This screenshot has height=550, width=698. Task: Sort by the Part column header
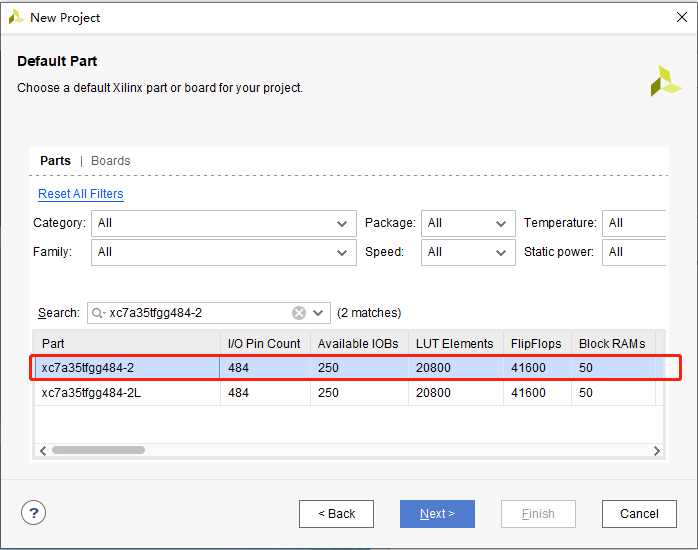pyautogui.click(x=127, y=344)
